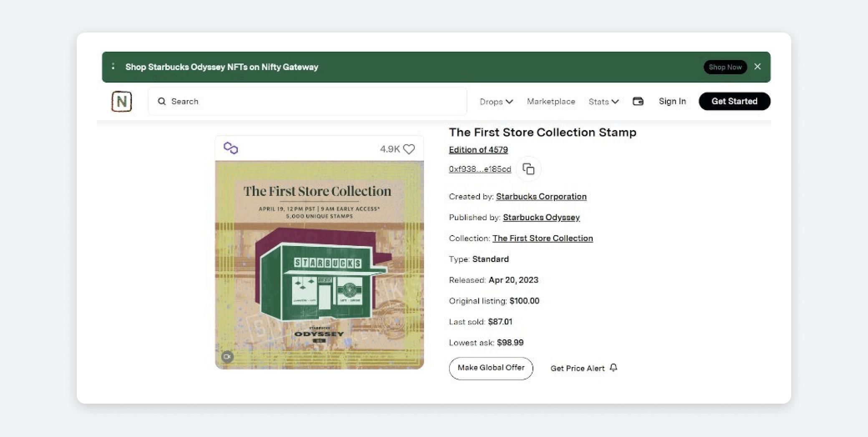
Task: Expand the Drops dropdown
Action: [x=496, y=102]
